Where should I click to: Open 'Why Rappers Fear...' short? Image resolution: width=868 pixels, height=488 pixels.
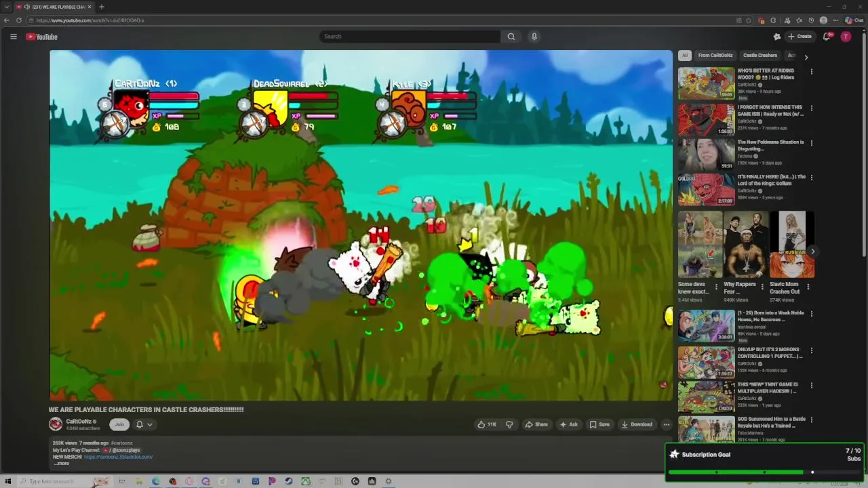(x=746, y=244)
